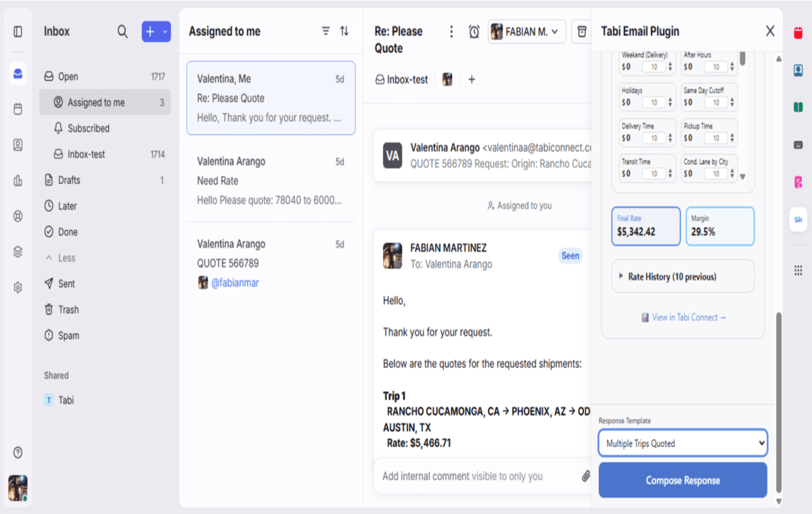Attach a file with the paperclip icon
Viewport: 812px width, 514px height.
click(x=586, y=475)
